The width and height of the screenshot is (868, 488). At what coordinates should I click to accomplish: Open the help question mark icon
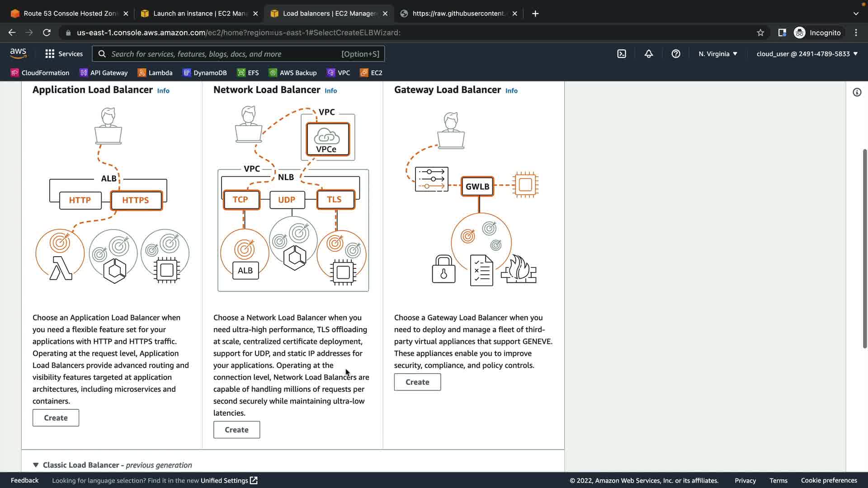click(x=676, y=54)
